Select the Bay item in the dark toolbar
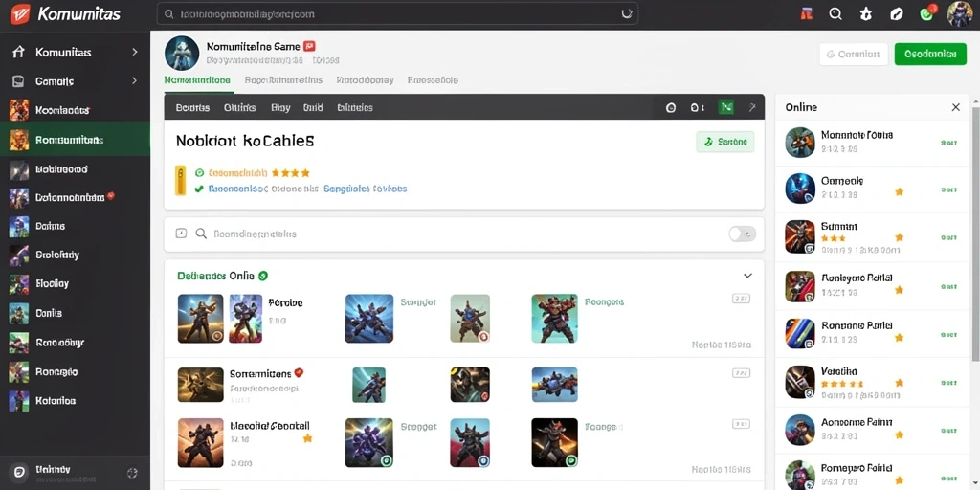The width and height of the screenshot is (980, 490). tap(280, 107)
